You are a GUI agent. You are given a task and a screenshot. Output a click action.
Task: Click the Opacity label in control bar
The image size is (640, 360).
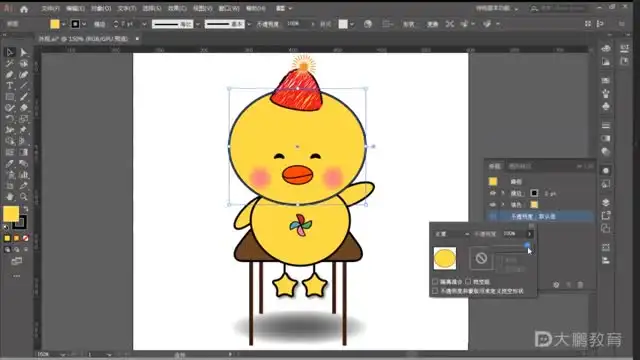point(268,24)
